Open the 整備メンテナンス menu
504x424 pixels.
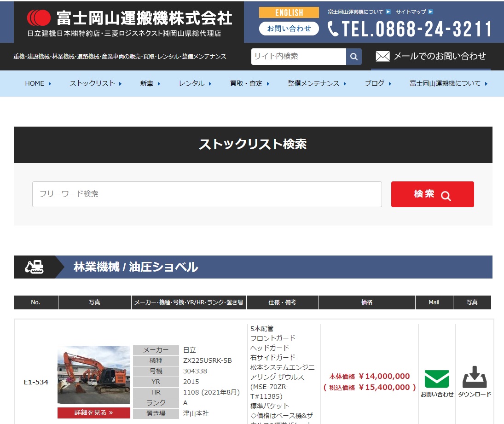pyautogui.click(x=317, y=84)
